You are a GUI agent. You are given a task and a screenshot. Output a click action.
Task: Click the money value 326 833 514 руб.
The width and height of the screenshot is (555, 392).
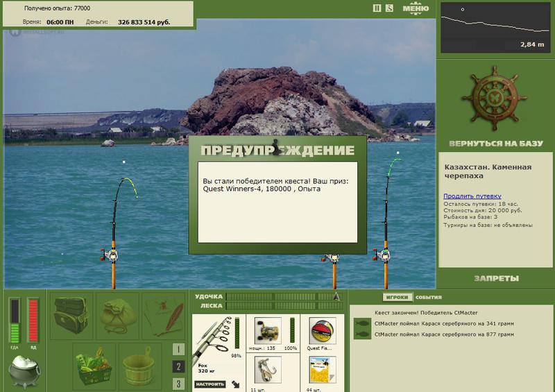(x=144, y=22)
